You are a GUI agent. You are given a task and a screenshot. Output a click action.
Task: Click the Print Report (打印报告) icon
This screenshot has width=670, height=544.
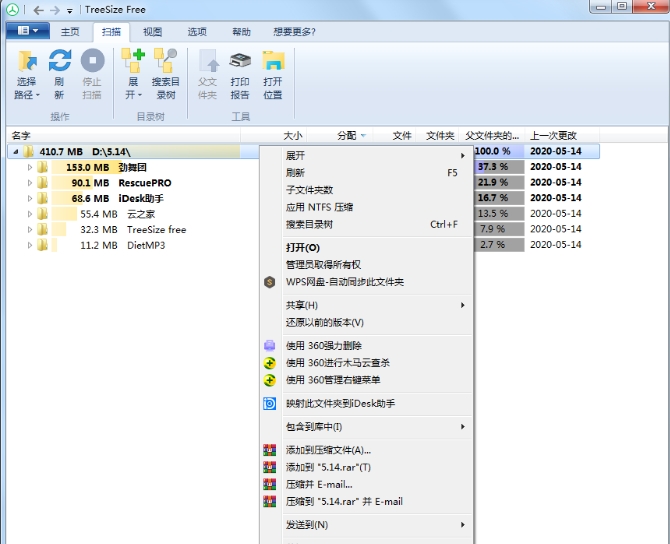coord(240,60)
